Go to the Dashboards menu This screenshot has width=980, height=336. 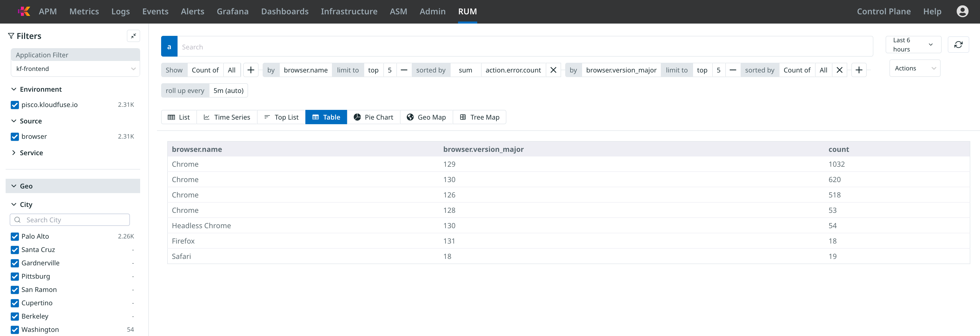285,12
